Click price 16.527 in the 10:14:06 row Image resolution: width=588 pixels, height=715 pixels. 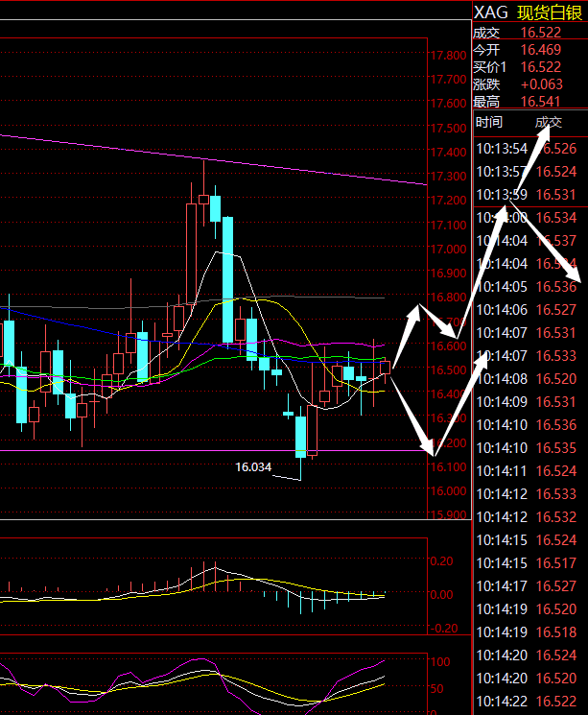[x=556, y=310]
